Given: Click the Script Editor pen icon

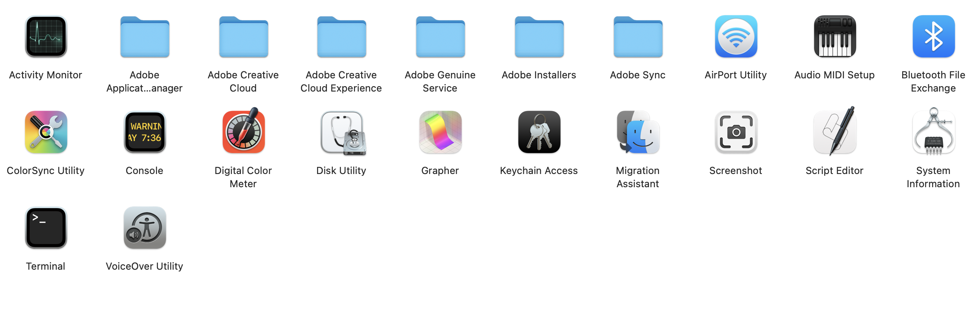Looking at the screenshot, I should coord(835,131).
